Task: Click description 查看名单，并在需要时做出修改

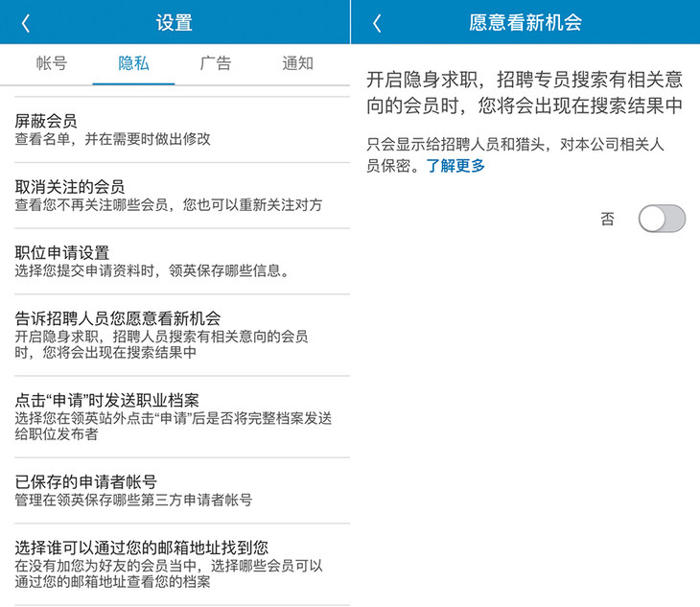Action: point(112,139)
